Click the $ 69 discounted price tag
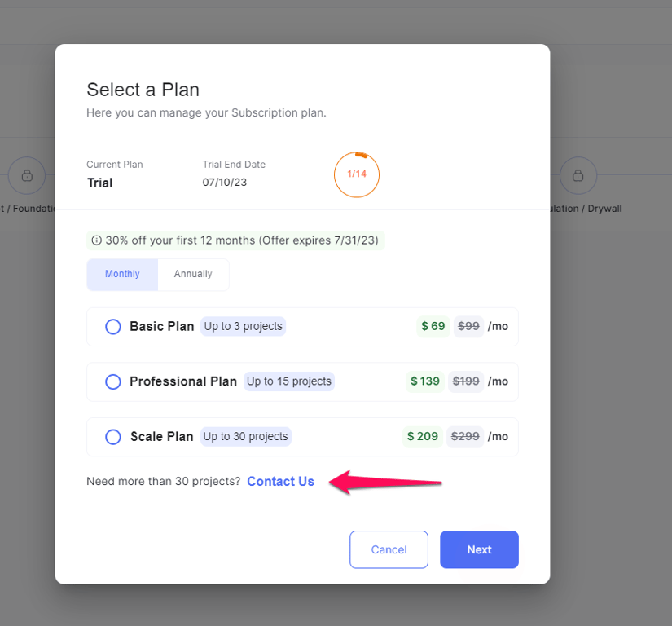This screenshot has height=626, width=672. point(433,326)
